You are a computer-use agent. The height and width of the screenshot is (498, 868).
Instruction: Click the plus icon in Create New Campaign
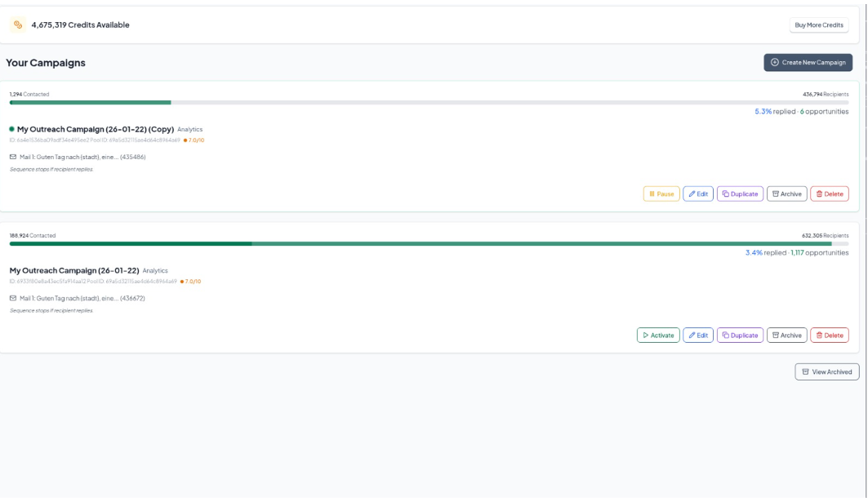(774, 63)
